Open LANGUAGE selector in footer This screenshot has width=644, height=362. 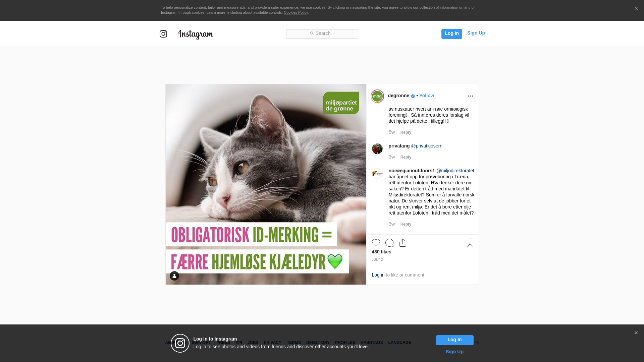tap(399, 343)
